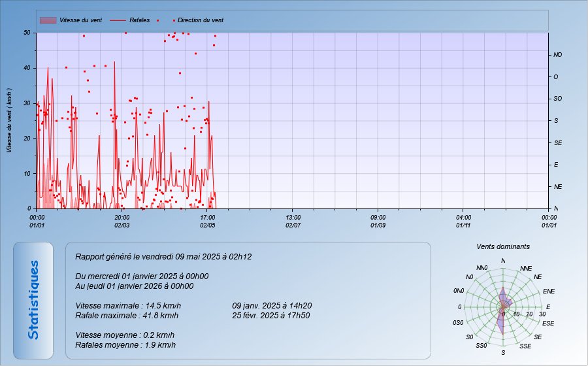This screenshot has height=366, width=588.
Task: Click the Du mercredi 01 janvier 2025 line
Action: coord(142,276)
